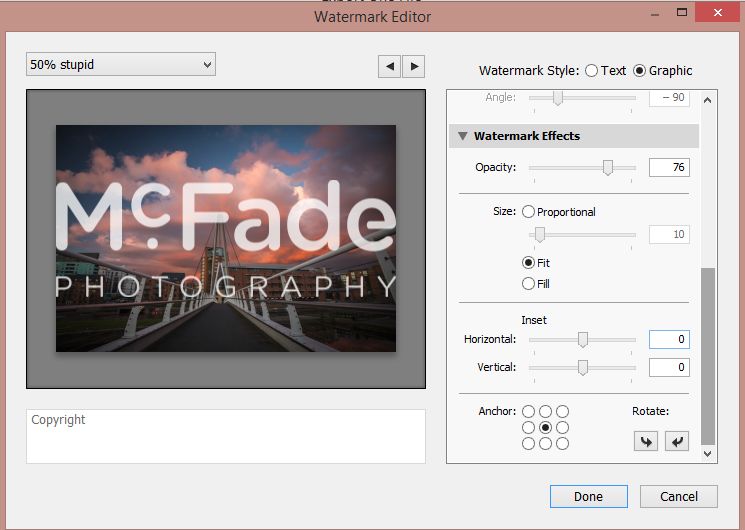The height and width of the screenshot is (530, 745).
Task: Click the next photo right arrow button
Action: tap(413, 66)
